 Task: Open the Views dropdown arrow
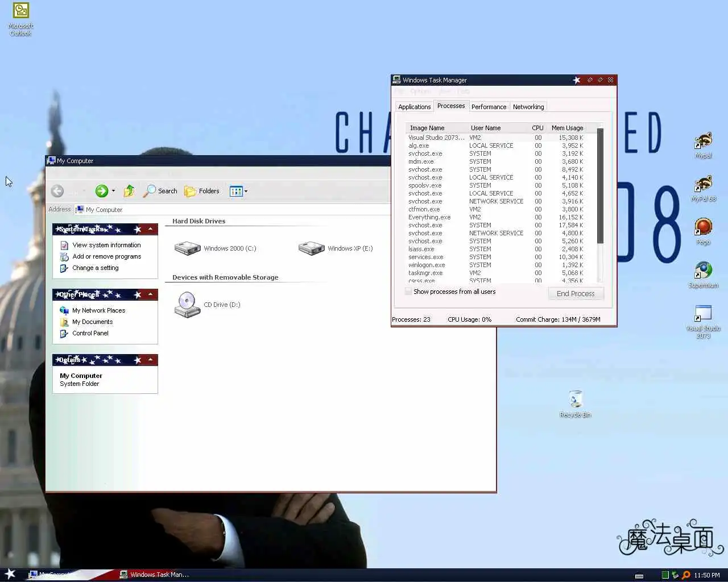pos(246,191)
